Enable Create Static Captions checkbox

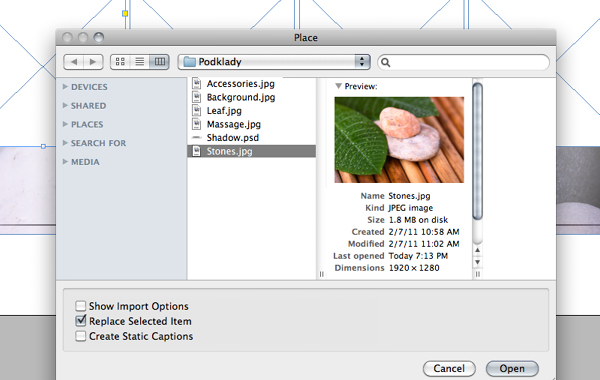pos(80,336)
